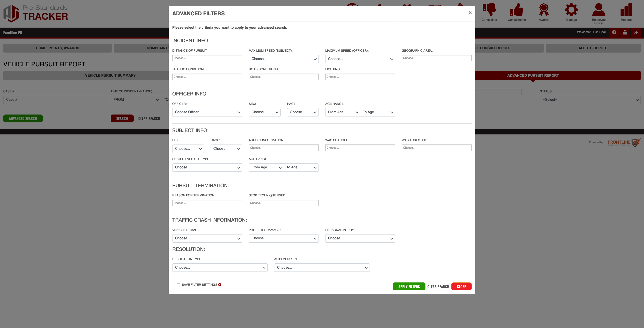Image resolution: width=644 pixels, height=328 pixels.
Task: Expand the Resolution Type dropdown
Action: [x=220, y=268]
